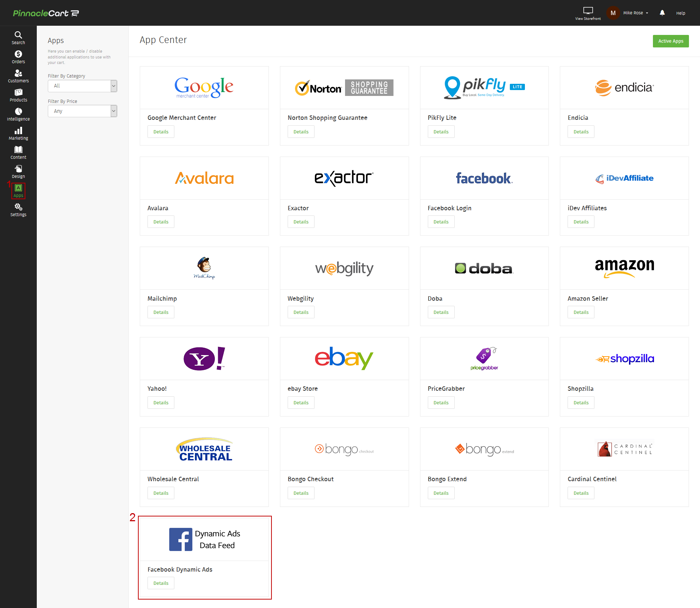The image size is (700, 608).
Task: Click the amazon logo
Action: (624, 268)
